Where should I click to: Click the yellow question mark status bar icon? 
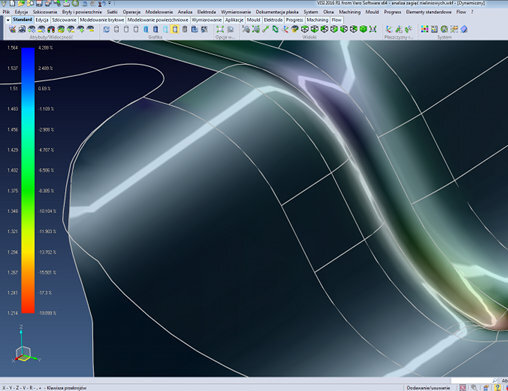click(498, 387)
